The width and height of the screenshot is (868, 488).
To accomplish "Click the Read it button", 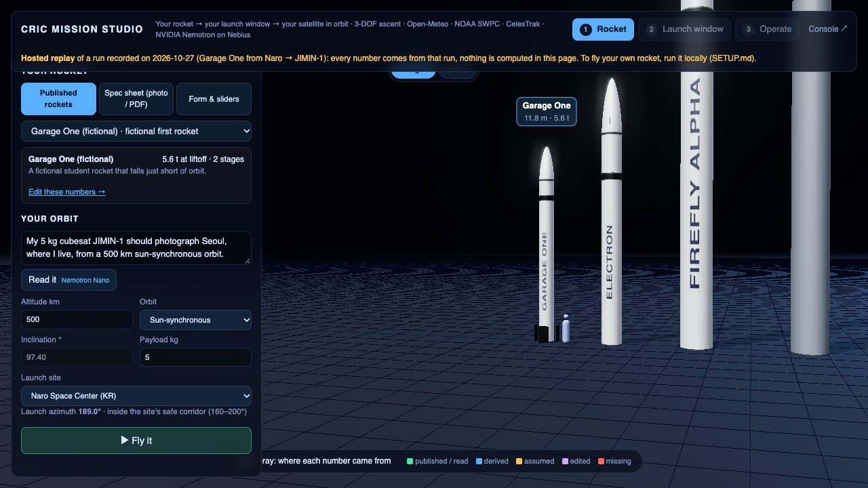I will (68, 280).
